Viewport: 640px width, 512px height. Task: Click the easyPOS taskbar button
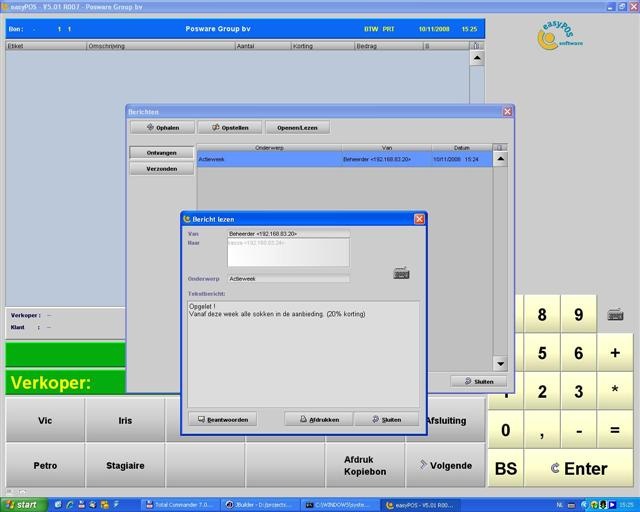(420, 505)
